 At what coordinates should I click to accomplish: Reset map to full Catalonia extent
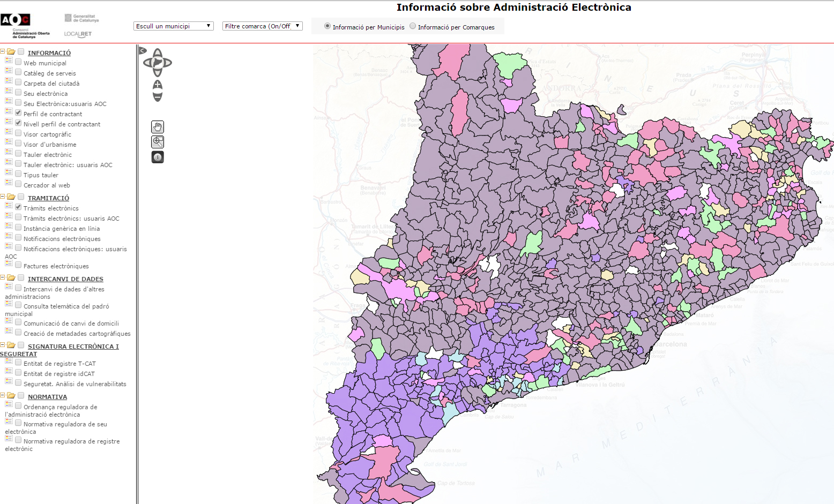coord(158,63)
